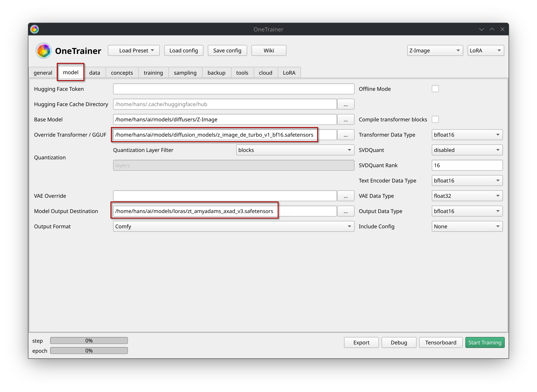
Task: Click the Hugging Face Cache Directory field
Action: 225,104
